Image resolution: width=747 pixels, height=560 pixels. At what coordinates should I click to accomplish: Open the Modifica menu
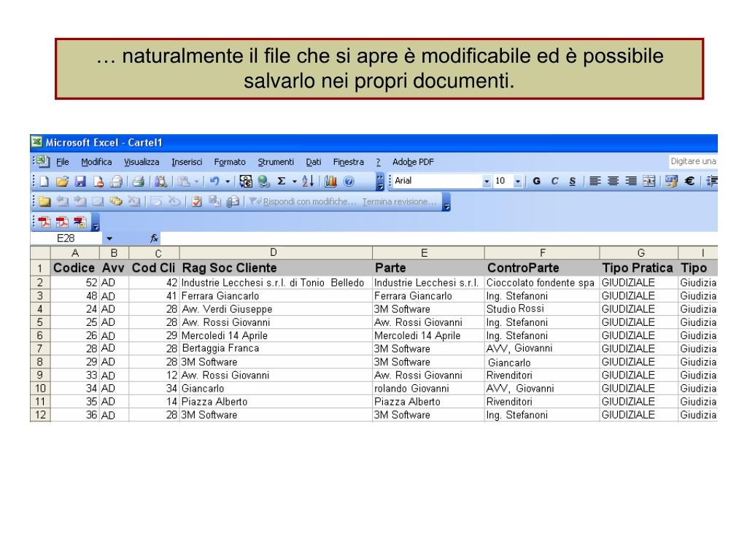point(96,162)
